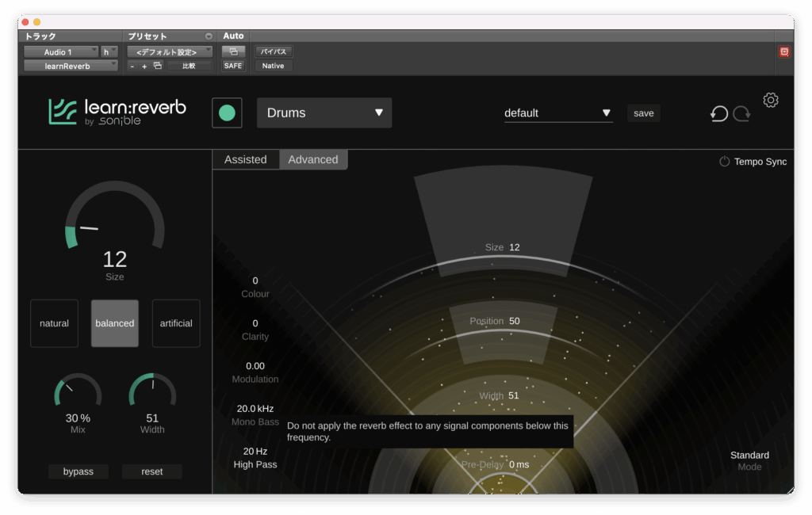Click the Size 12 label in the visualizer
The image size is (812, 515).
coord(502,247)
